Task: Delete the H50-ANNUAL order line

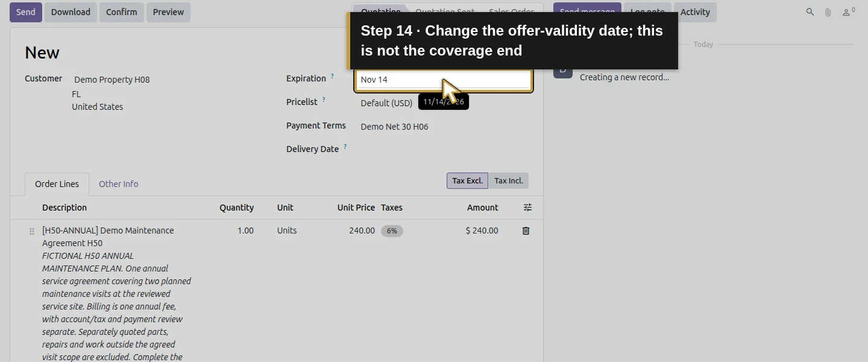Action: tap(526, 230)
